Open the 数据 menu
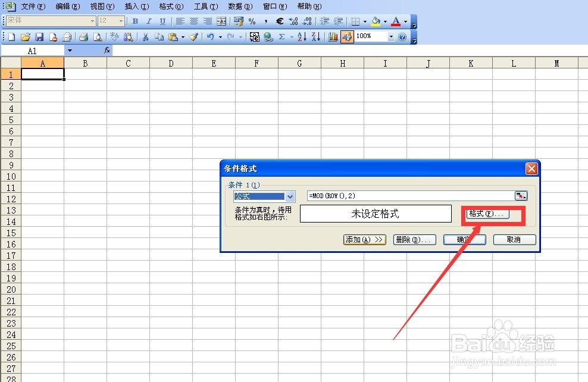Image resolution: width=588 pixels, height=382 pixels. 240,7
